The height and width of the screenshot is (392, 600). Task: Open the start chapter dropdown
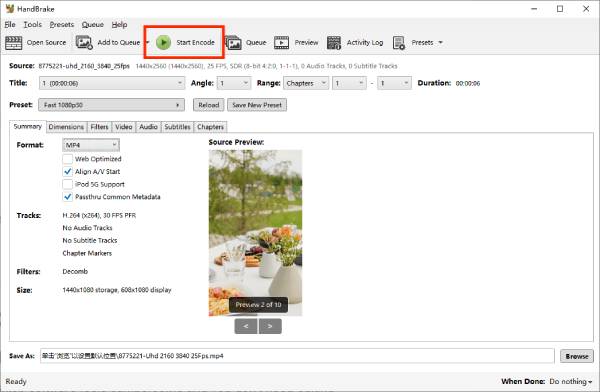point(349,83)
